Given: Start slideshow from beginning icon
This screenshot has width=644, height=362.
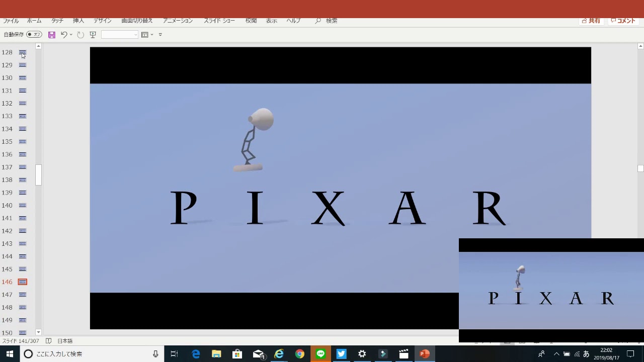Looking at the screenshot, I should (x=93, y=35).
